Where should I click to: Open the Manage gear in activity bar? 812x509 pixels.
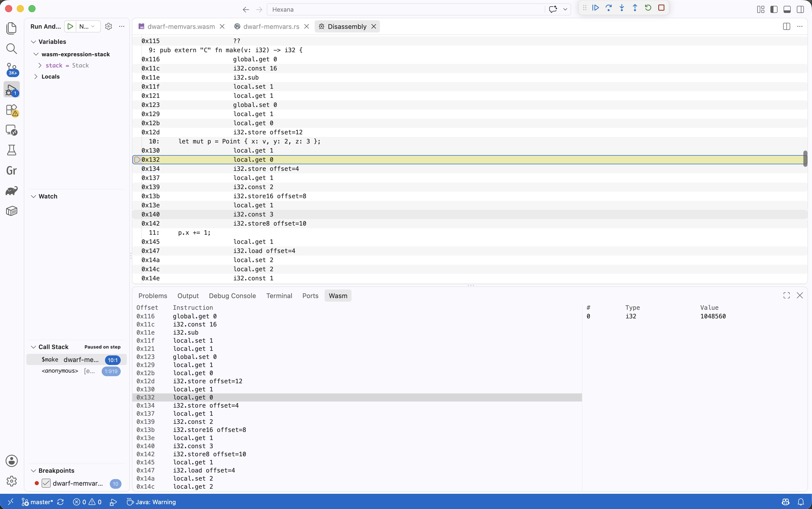[12, 481]
